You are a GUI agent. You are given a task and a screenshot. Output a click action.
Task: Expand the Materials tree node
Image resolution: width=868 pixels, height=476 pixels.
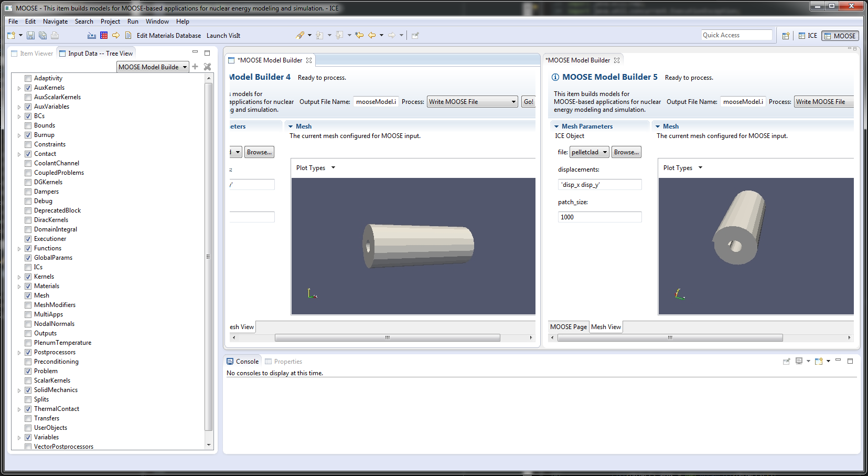[x=19, y=287]
